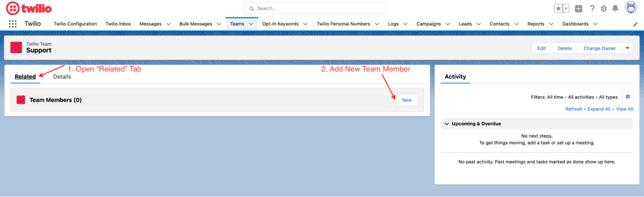Click the Expand All link
644x197 pixels.
[599, 109]
